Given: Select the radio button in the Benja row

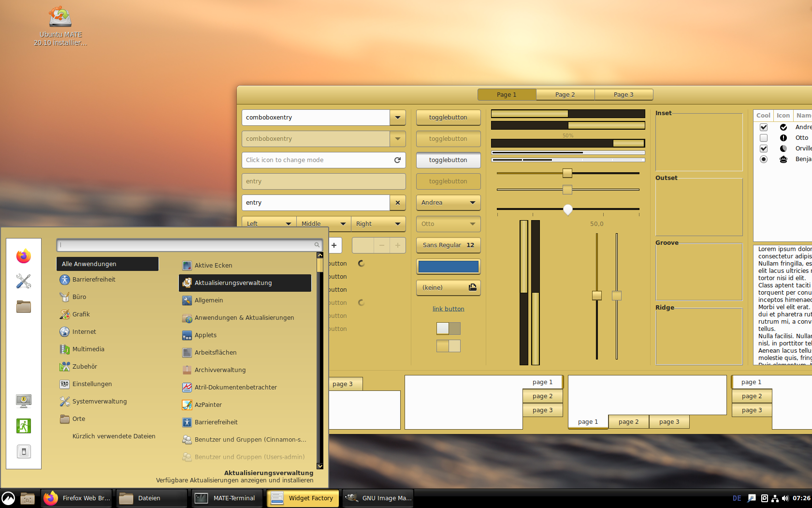Looking at the screenshot, I should (x=764, y=159).
